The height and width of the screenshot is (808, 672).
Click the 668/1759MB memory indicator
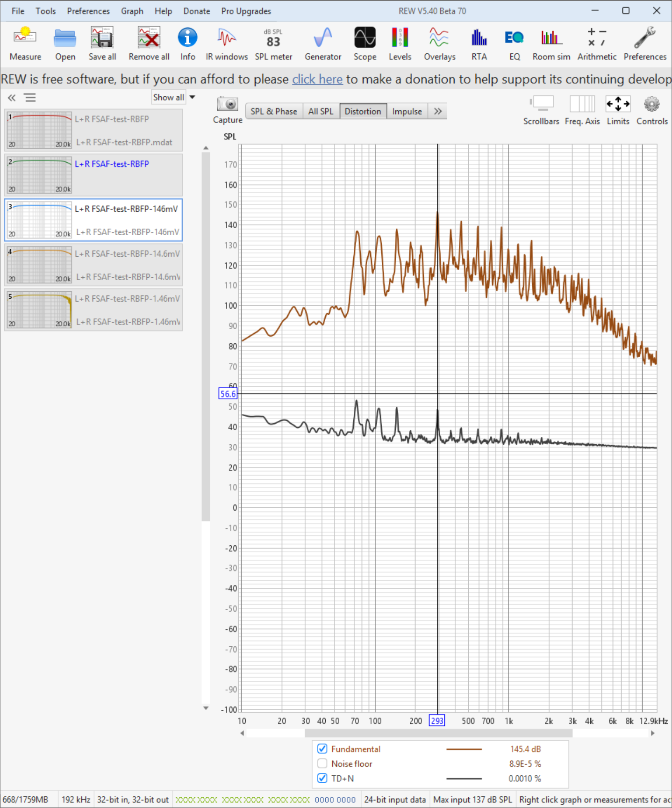point(26,800)
